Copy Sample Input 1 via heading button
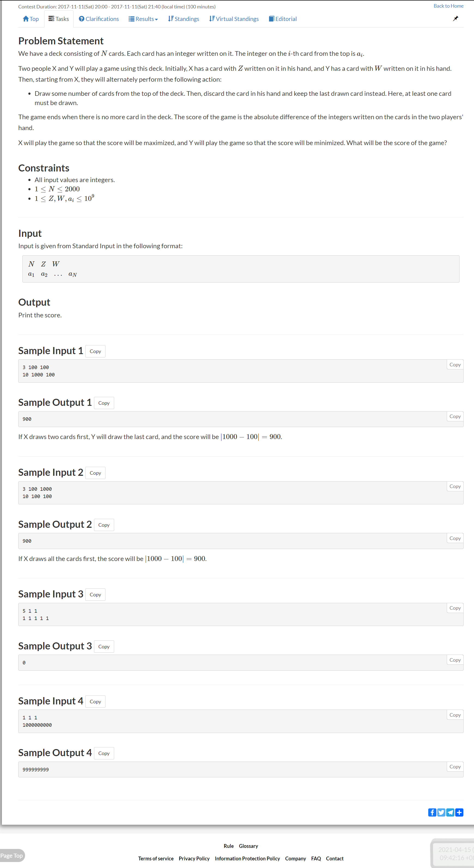Viewport: 474px width, 868px height. click(x=95, y=351)
